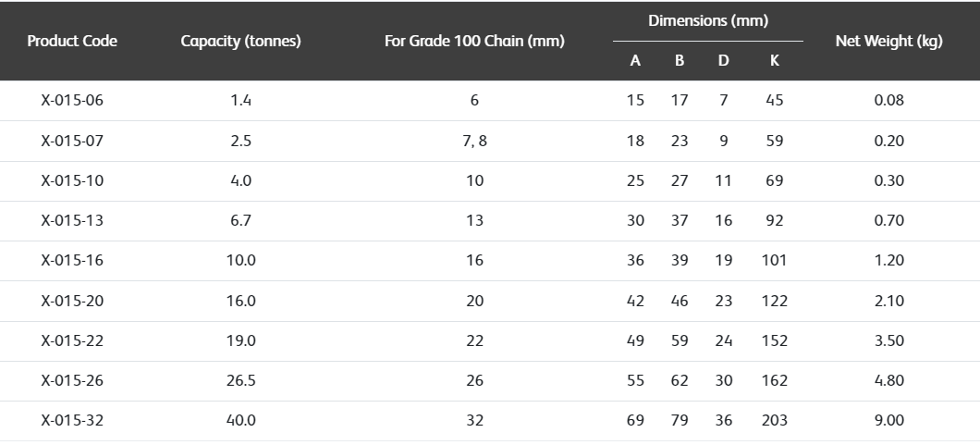Select product code X-015-20
Image resolution: width=980 pixels, height=445 pixels.
coord(72,301)
